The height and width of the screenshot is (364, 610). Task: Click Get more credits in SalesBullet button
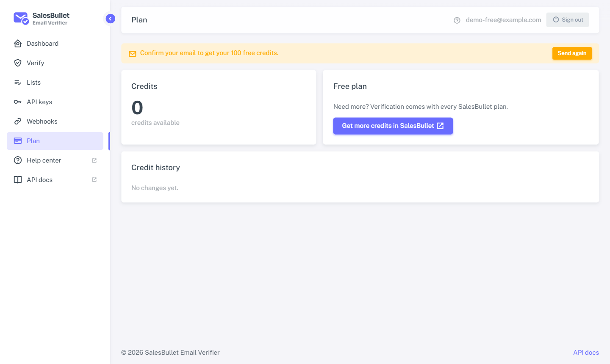(x=393, y=126)
